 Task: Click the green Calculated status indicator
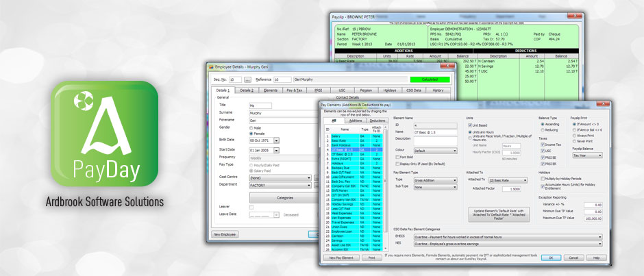pyautogui.click(x=430, y=79)
